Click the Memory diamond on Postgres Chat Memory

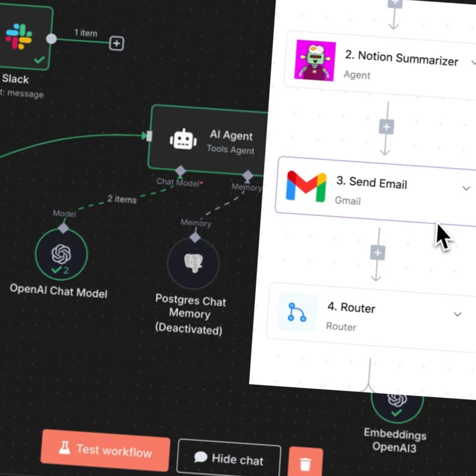tap(195, 237)
